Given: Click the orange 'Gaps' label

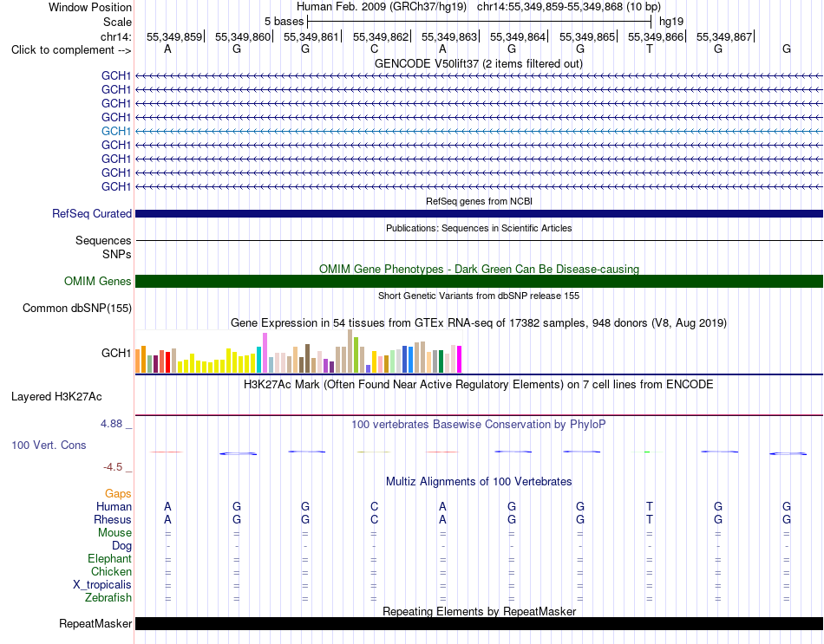Looking at the screenshot, I should coord(118,493).
